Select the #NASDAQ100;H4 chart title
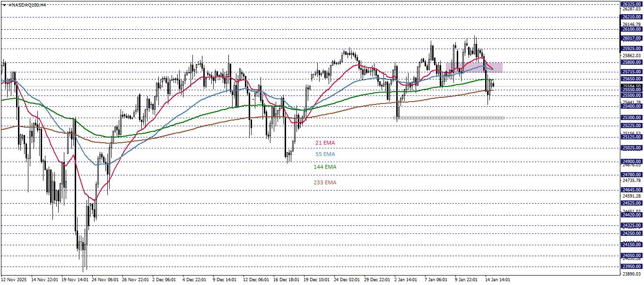This screenshot has width=644, height=285. pyautogui.click(x=26, y=4)
